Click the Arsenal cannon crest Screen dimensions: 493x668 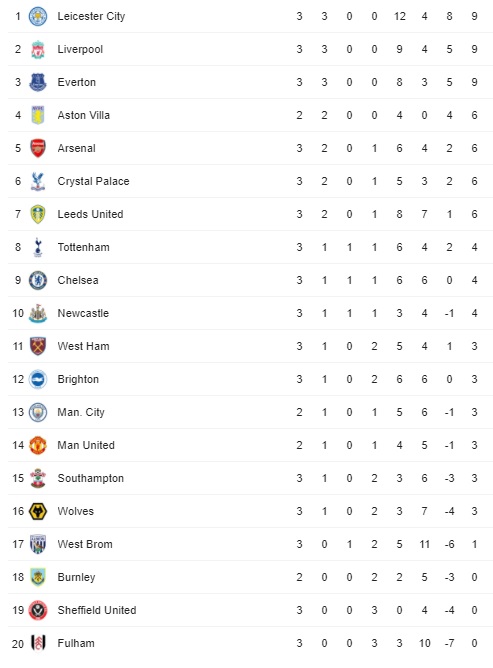pos(37,148)
